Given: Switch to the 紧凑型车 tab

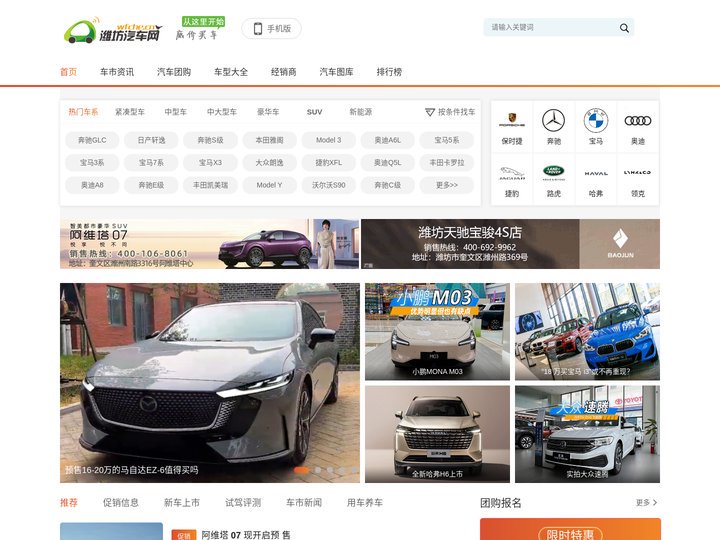Looking at the screenshot, I should pyautogui.click(x=129, y=112).
